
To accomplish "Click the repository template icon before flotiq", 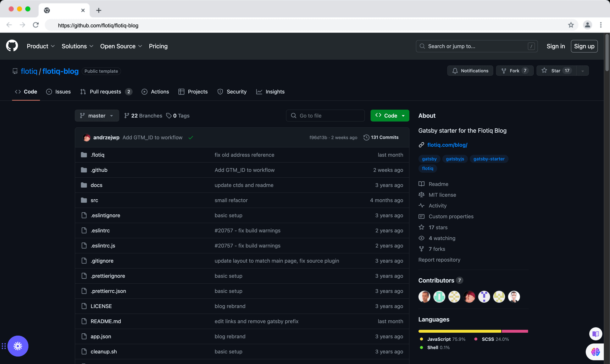I will point(15,71).
